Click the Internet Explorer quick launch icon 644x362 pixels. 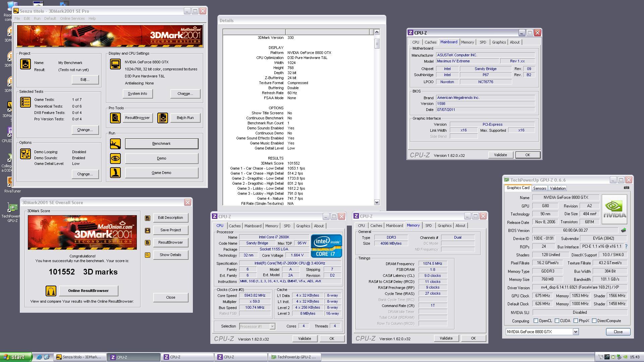coord(39,357)
